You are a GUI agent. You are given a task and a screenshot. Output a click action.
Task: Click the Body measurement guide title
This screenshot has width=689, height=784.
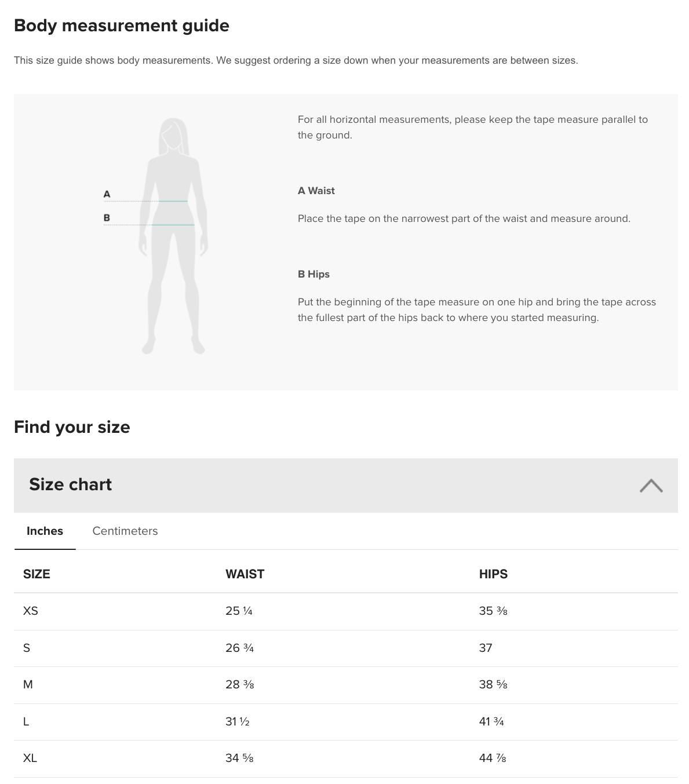(122, 25)
